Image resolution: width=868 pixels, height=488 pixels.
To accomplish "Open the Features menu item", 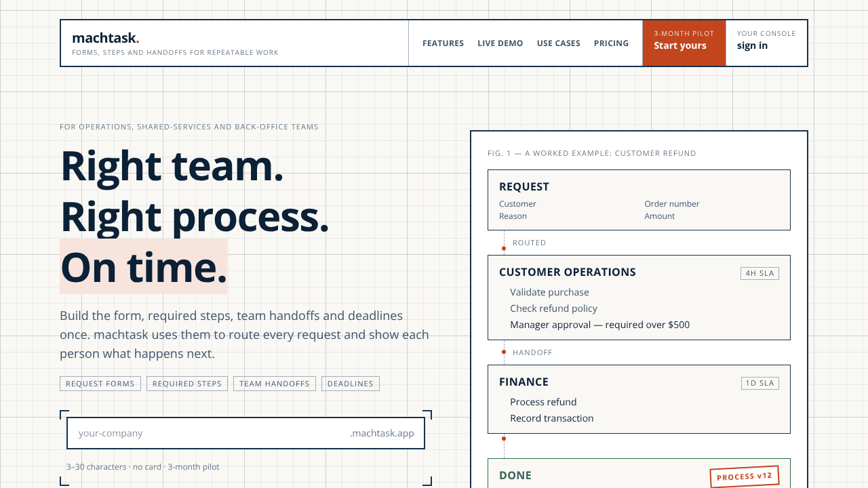I will click(x=443, y=43).
